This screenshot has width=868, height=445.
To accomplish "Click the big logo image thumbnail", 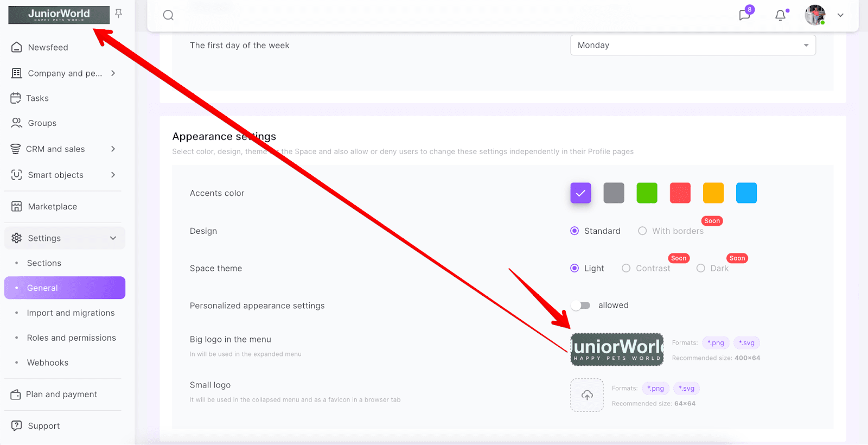I will (617, 349).
